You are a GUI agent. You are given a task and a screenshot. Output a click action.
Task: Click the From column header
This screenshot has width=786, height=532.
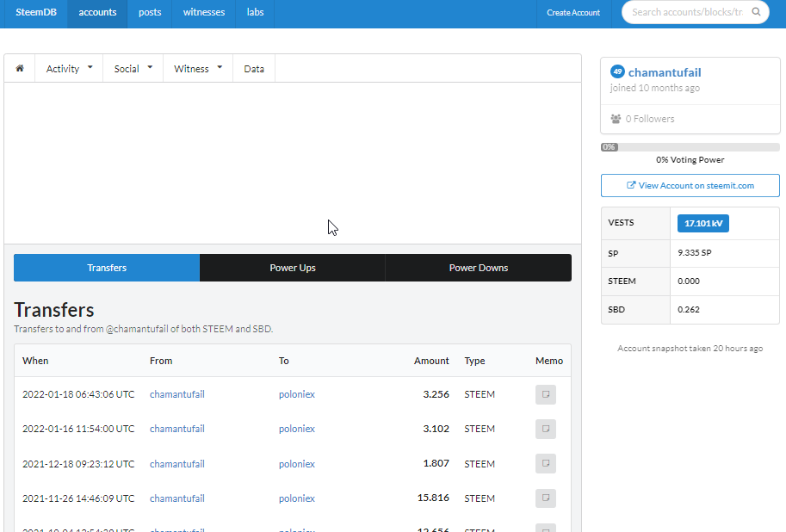click(161, 361)
